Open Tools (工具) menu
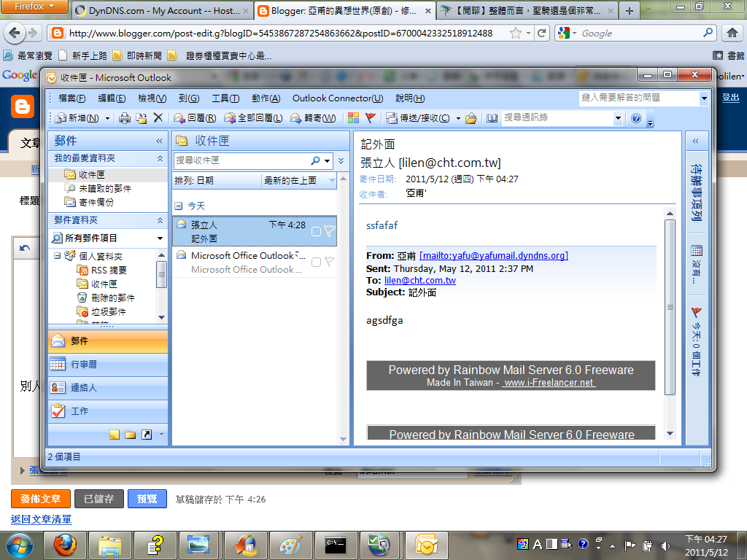Image resolution: width=747 pixels, height=560 pixels. click(225, 98)
